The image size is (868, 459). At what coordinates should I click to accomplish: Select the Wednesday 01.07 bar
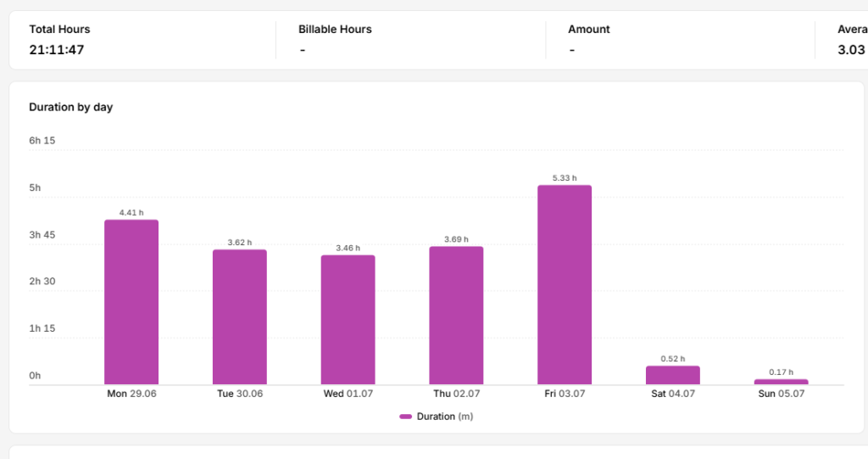pos(348,320)
